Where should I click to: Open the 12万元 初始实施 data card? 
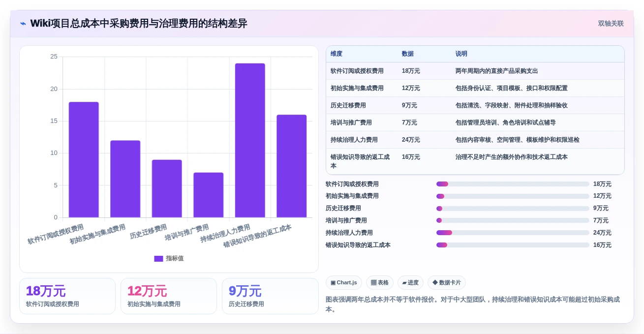click(169, 296)
